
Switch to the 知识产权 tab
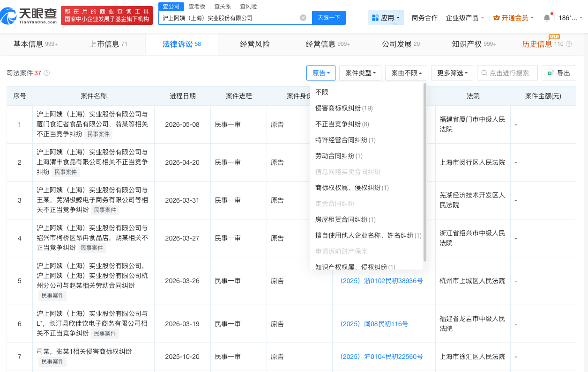click(x=474, y=44)
